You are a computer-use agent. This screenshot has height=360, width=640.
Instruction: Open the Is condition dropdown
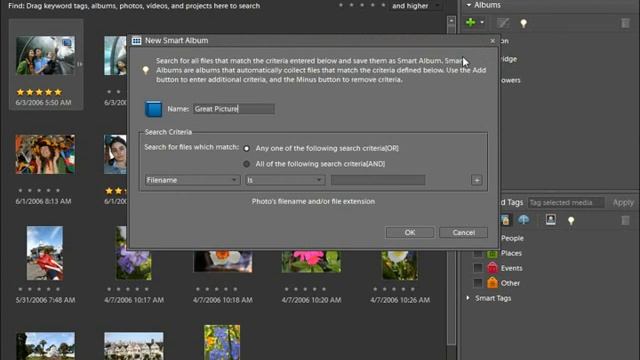tap(285, 180)
